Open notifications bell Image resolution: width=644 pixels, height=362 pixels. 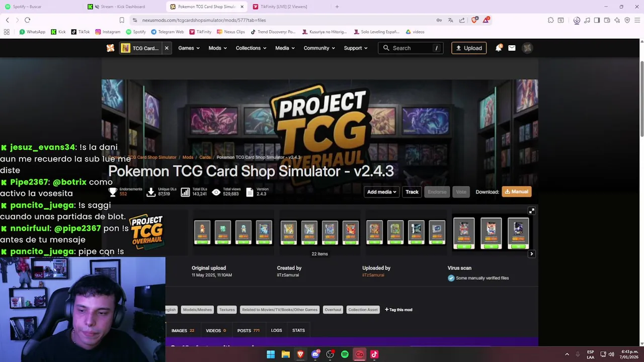(x=498, y=48)
